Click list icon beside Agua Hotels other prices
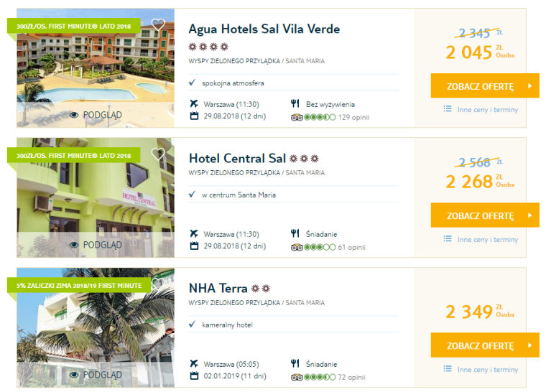 click(x=448, y=109)
